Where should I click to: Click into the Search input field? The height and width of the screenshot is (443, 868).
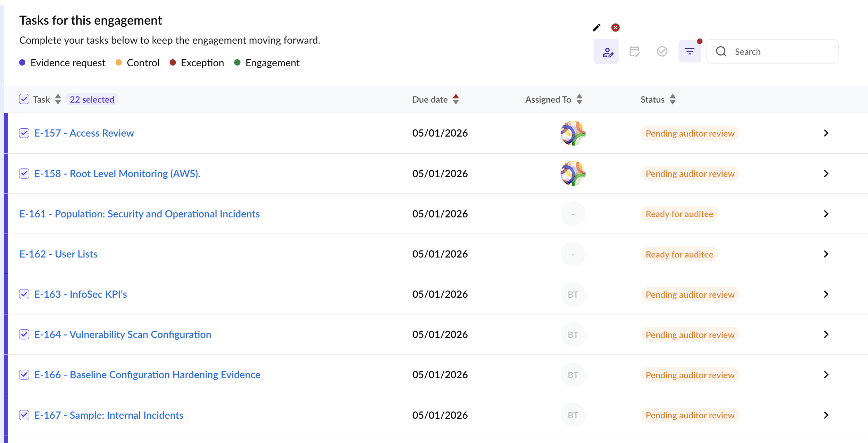pos(781,52)
